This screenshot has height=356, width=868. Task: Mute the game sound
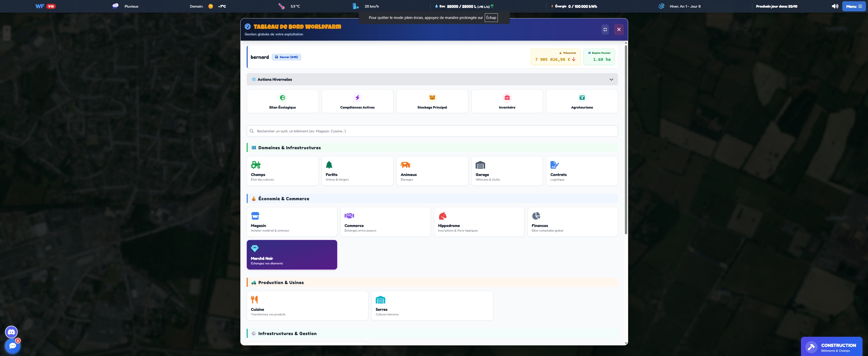click(x=835, y=6)
